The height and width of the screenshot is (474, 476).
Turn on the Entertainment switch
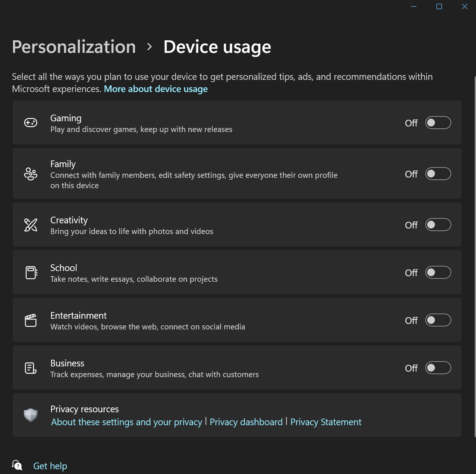point(438,320)
